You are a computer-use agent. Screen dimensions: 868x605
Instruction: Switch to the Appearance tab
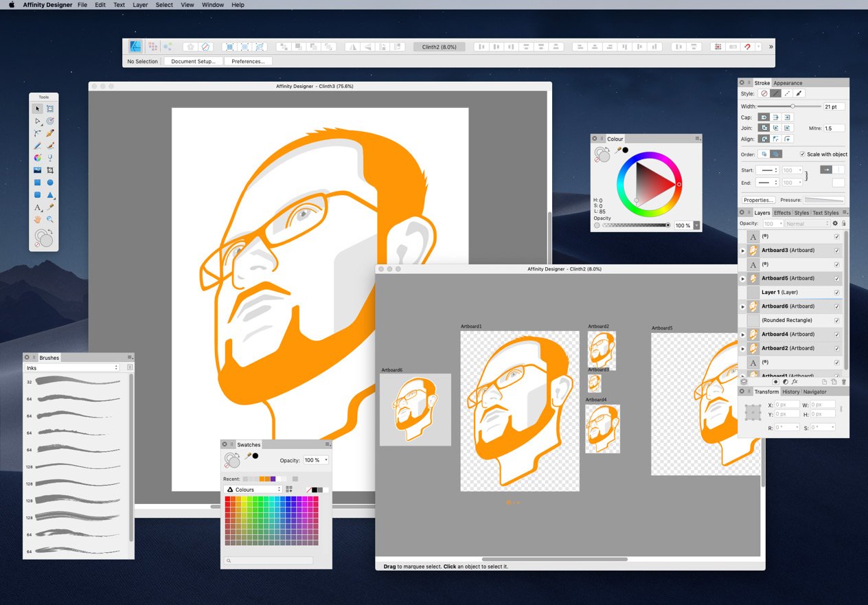click(x=788, y=83)
